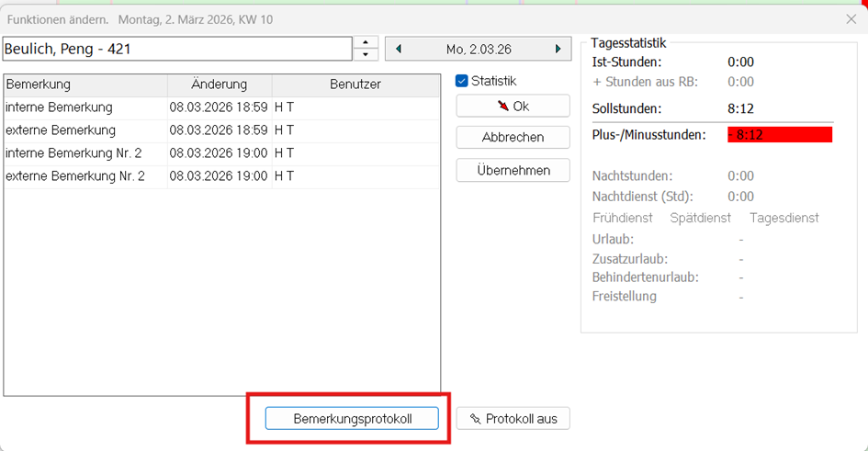Toggle the Statistik checkbox

pyautogui.click(x=462, y=81)
